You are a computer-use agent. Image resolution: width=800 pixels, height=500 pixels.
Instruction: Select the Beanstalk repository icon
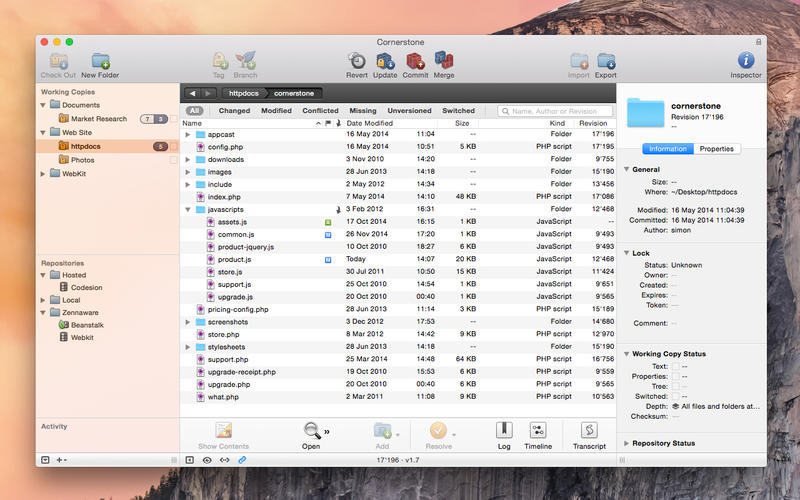coord(63,324)
